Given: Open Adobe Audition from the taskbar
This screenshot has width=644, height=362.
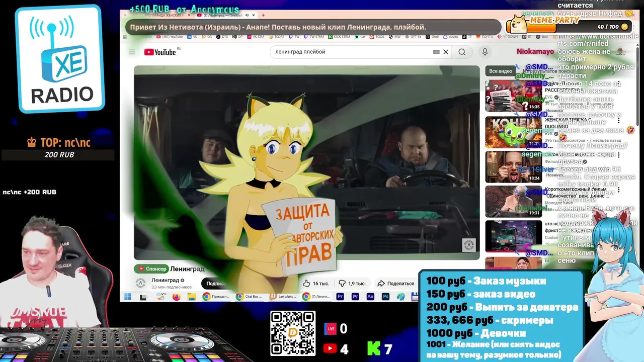Looking at the screenshot, I should (370, 297).
